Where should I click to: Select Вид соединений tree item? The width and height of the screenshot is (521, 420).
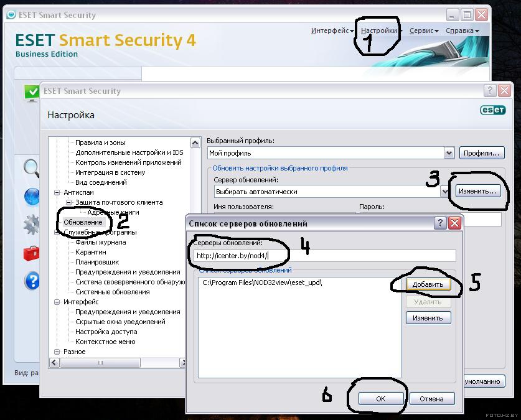point(101,182)
